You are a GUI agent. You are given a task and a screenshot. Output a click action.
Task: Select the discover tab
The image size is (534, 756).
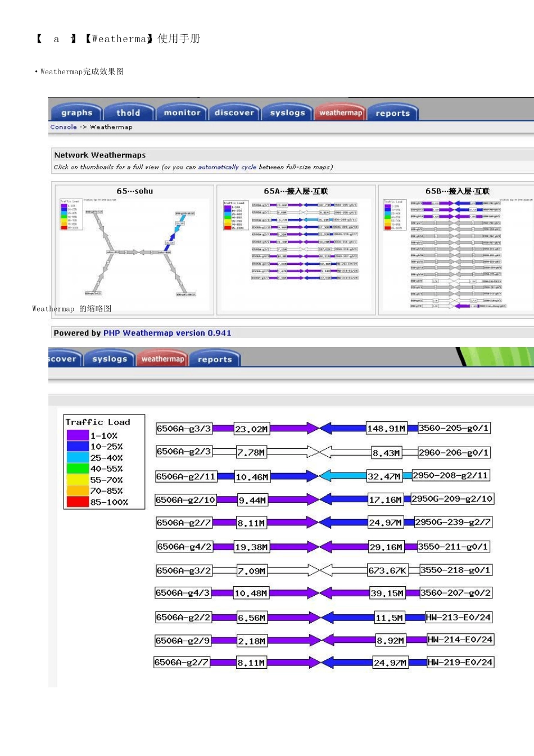pyautogui.click(x=234, y=112)
